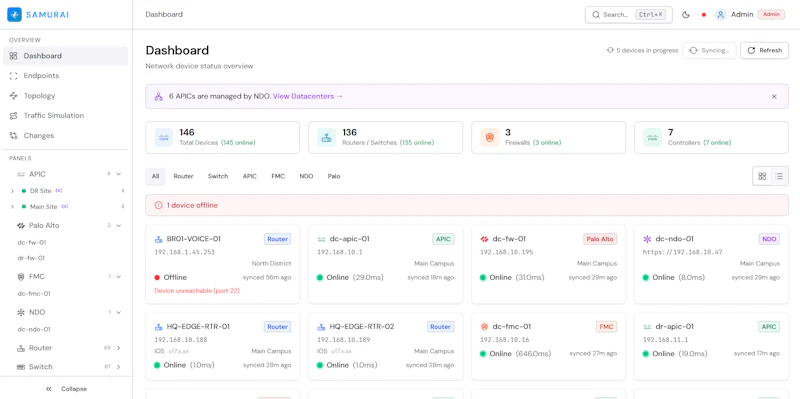800x399 pixels.
Task: Open the Admin user avatar icon
Action: point(720,15)
